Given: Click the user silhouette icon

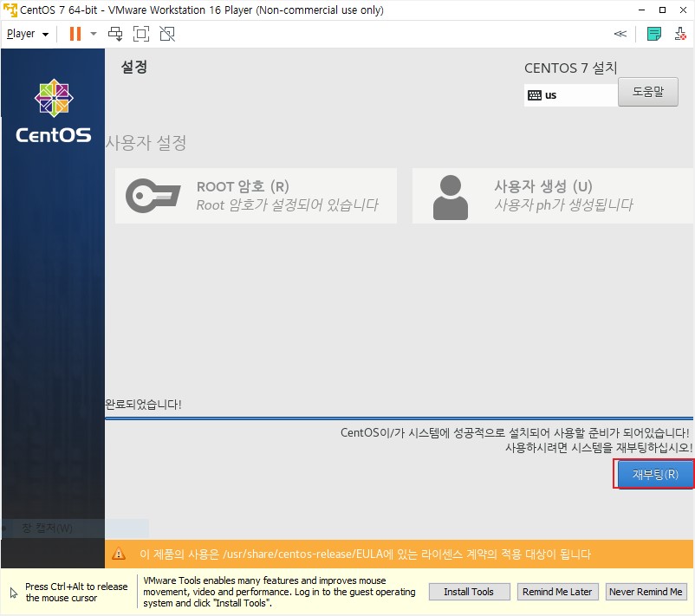Looking at the screenshot, I should click(x=451, y=198).
